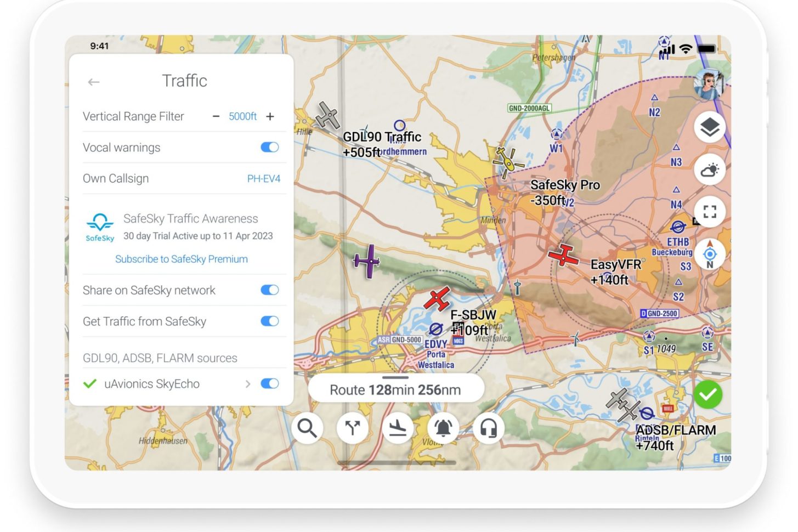
Task: Turn off Get Traffic from SafeSky
Action: pos(270,321)
